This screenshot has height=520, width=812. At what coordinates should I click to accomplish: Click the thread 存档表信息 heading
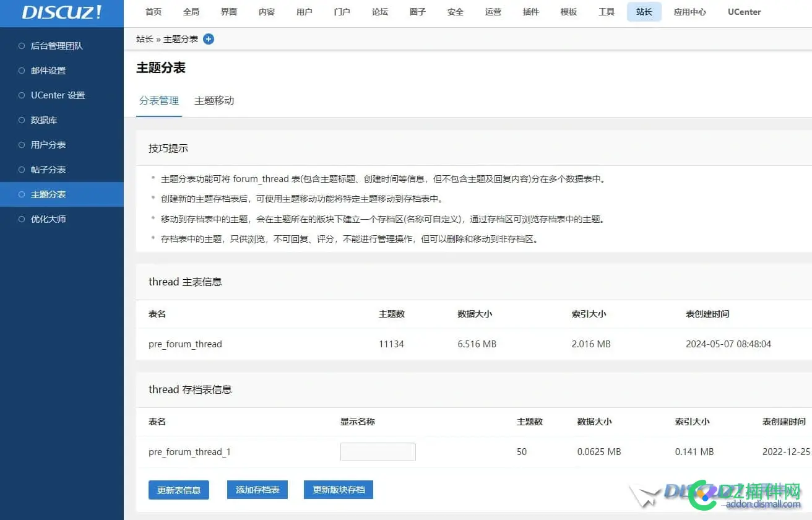tap(190, 389)
